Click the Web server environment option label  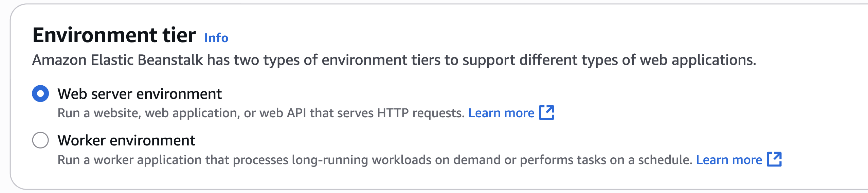pyautogui.click(x=140, y=94)
